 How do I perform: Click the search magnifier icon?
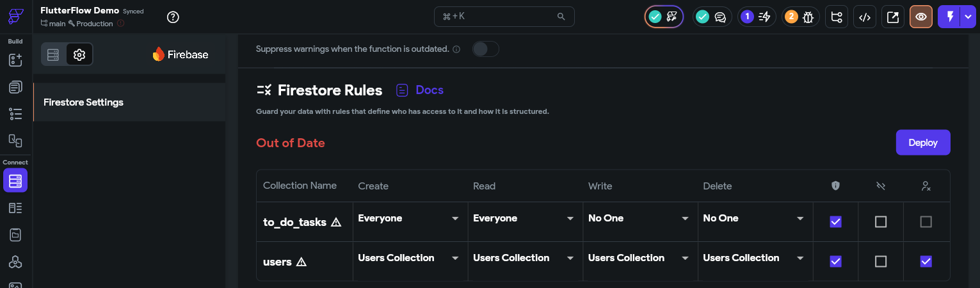pyautogui.click(x=561, y=17)
